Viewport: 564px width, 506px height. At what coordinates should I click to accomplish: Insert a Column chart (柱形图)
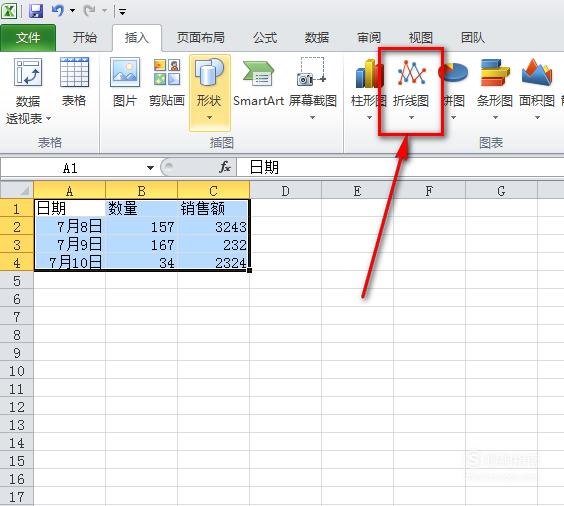tap(368, 88)
